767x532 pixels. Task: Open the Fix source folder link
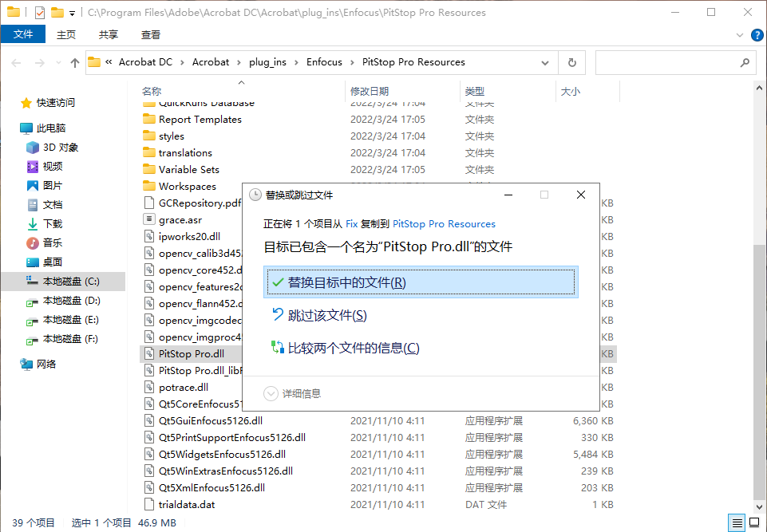click(x=352, y=224)
